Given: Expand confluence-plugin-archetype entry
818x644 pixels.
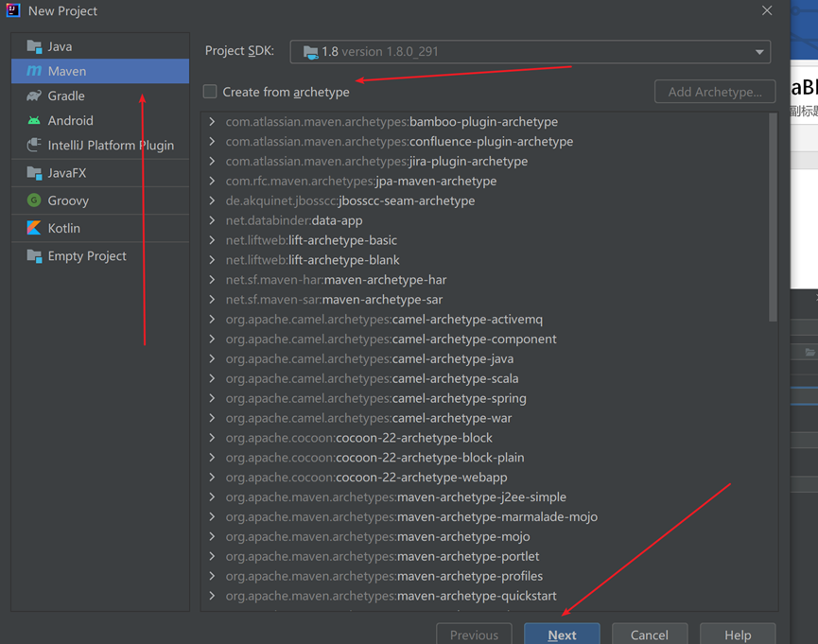Looking at the screenshot, I should click(x=212, y=142).
